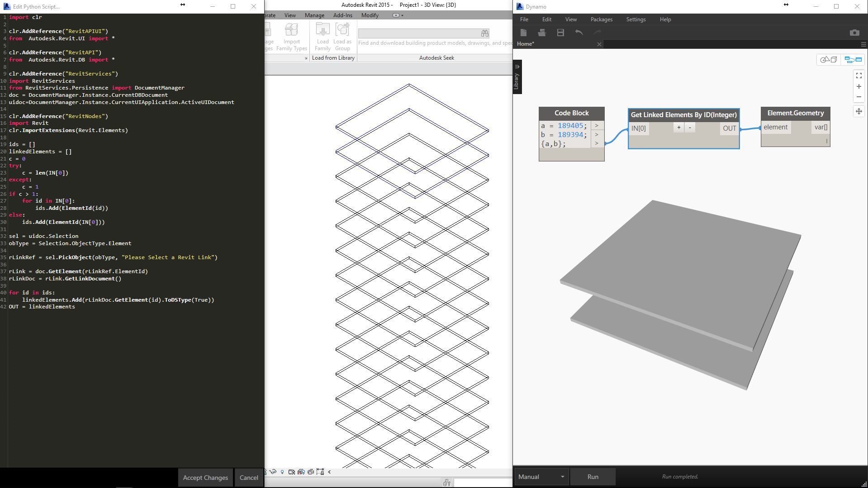The image size is (868, 488).
Task: Open the Manage tab in Revit ribbon
Action: [x=314, y=15]
